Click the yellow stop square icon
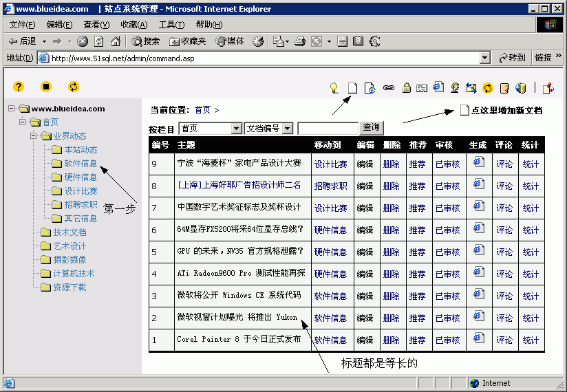This screenshot has height=392, width=567. pos(46,87)
